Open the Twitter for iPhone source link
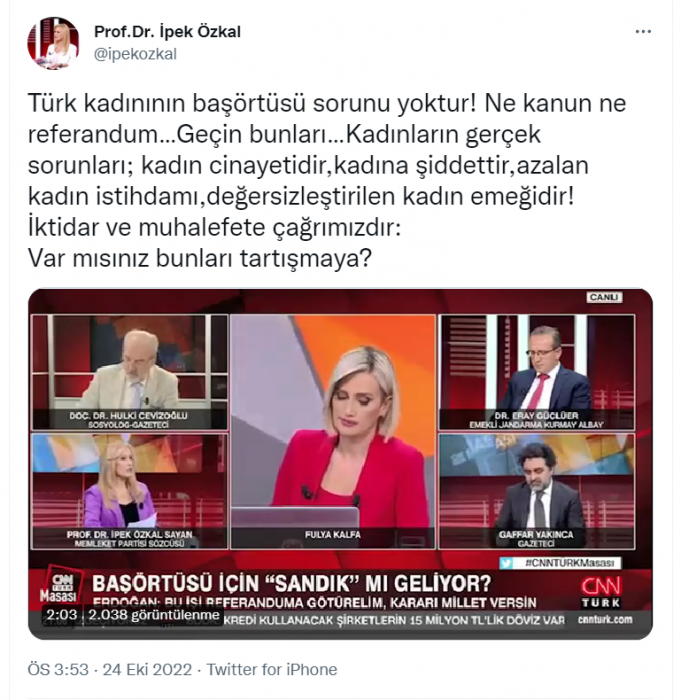 click(x=271, y=670)
